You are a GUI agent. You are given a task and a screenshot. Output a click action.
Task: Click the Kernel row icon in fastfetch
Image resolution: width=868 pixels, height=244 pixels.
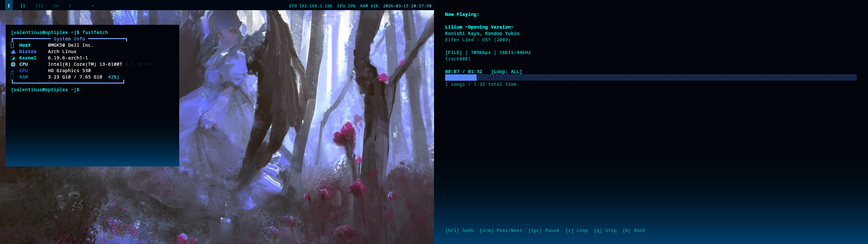point(13,58)
